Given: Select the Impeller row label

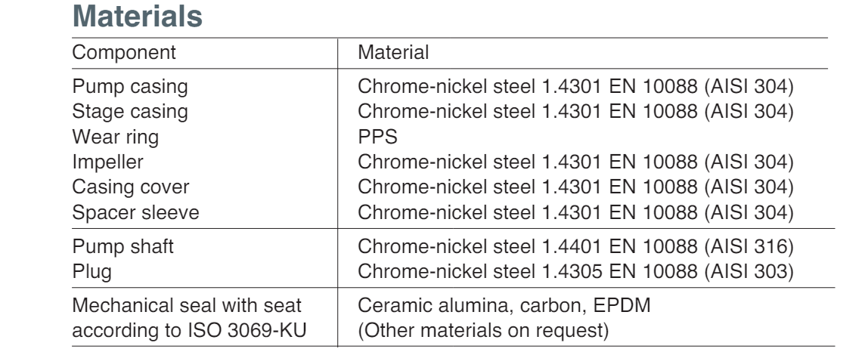Looking at the screenshot, I should point(108,162).
